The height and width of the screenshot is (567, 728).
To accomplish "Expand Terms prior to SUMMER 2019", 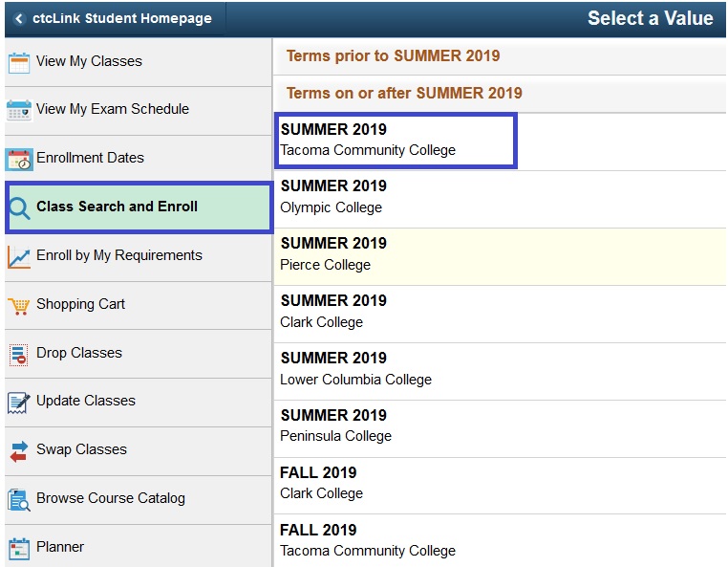I will pos(500,56).
